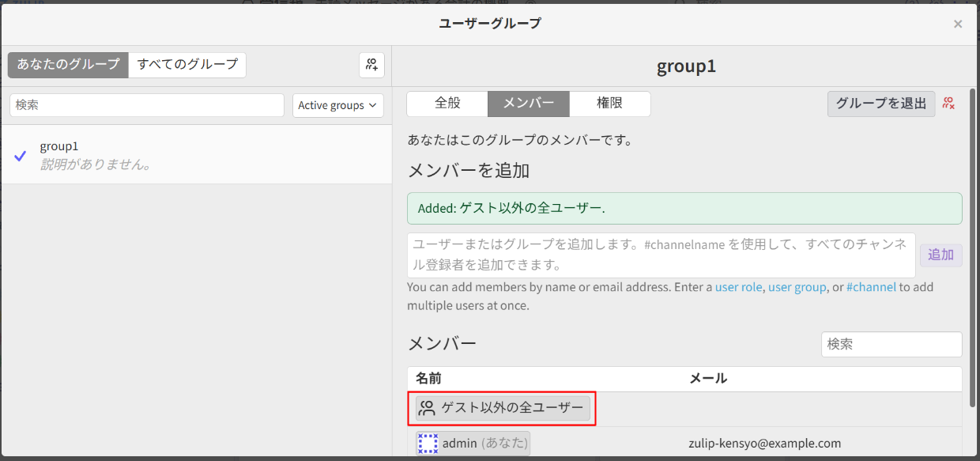Click admin's avatar in the member list
The image size is (980, 461).
[x=428, y=444]
